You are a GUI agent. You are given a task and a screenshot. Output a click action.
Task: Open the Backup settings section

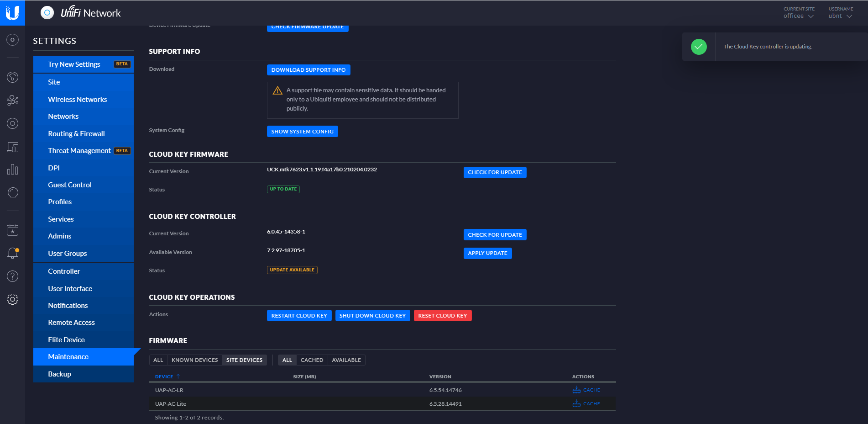60,374
